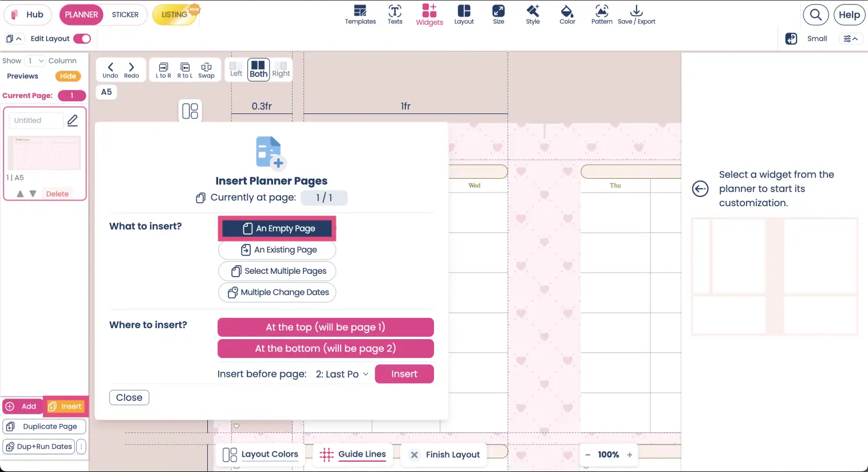868x472 pixels.
Task: Expand the Small size selector
Action: tap(851, 38)
